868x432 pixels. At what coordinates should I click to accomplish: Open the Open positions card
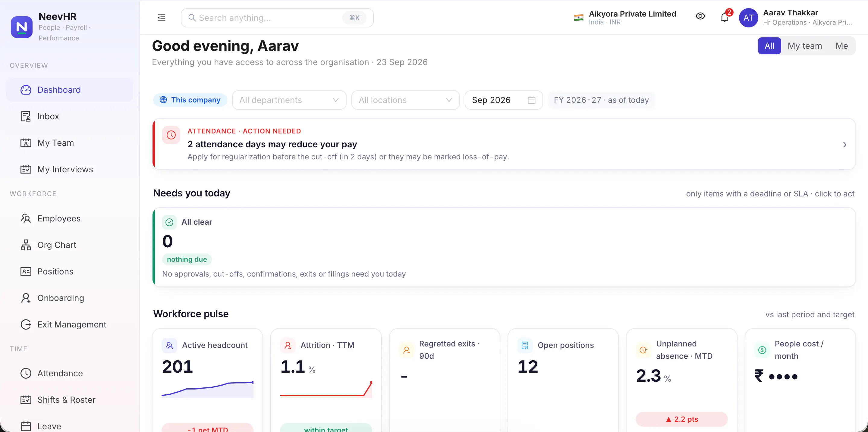point(563,380)
